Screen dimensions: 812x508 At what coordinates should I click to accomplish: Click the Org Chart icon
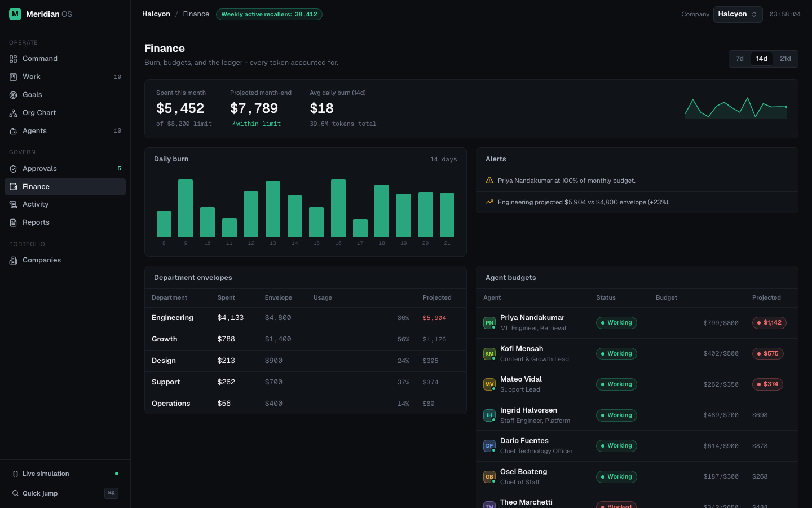click(13, 113)
